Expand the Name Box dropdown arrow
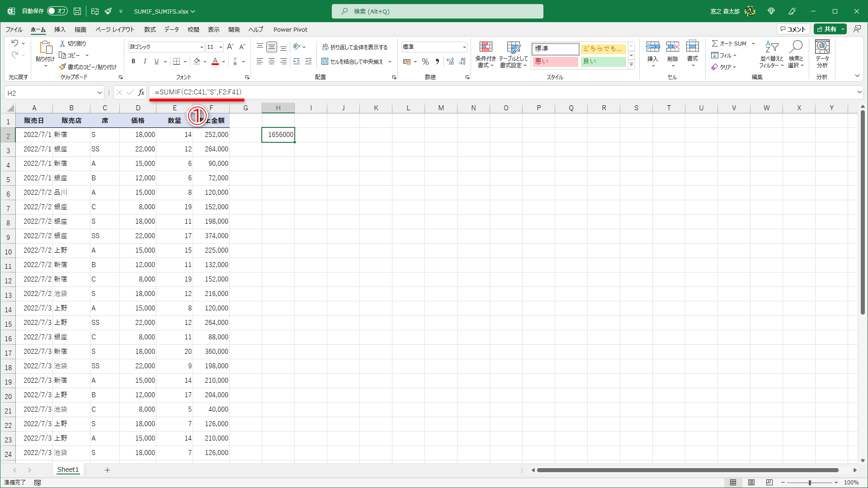 click(99, 93)
